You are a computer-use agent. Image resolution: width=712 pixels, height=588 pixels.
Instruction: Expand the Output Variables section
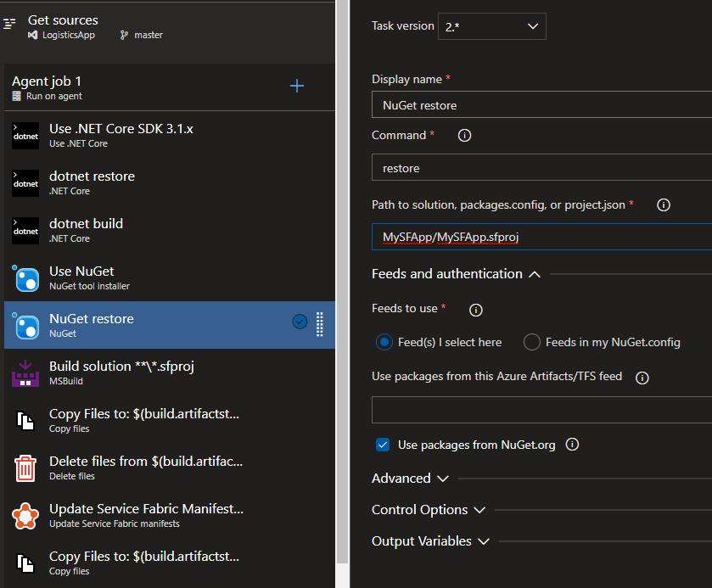(432, 541)
